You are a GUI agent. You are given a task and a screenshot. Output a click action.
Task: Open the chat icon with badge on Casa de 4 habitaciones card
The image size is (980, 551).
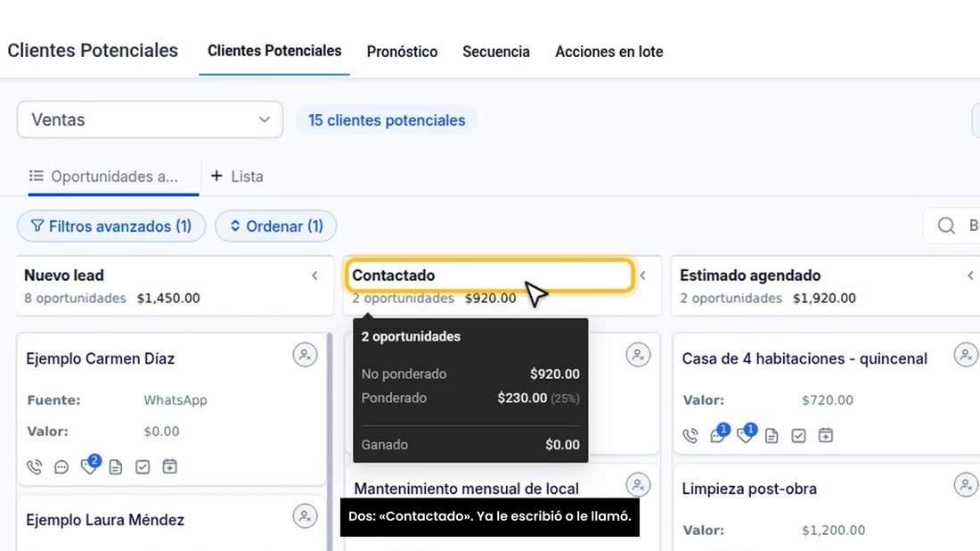coord(718,434)
